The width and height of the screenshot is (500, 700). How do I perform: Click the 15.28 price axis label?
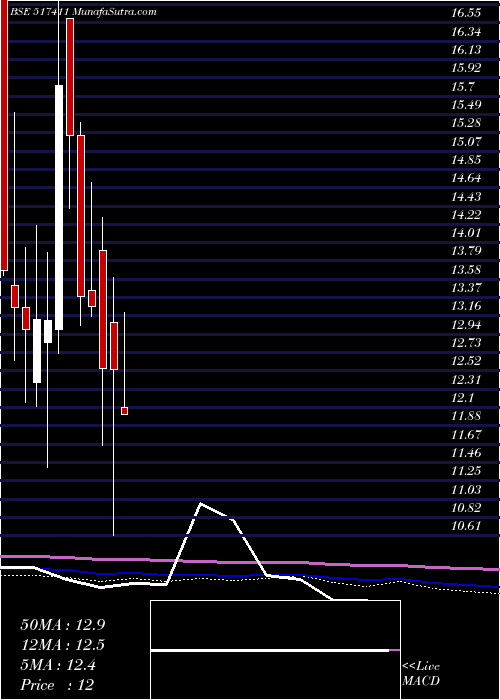[x=466, y=123]
